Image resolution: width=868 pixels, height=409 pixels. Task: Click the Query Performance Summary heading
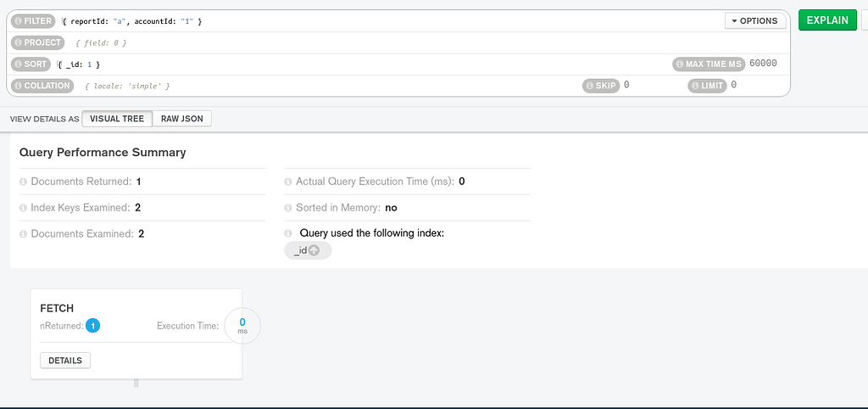(x=103, y=153)
